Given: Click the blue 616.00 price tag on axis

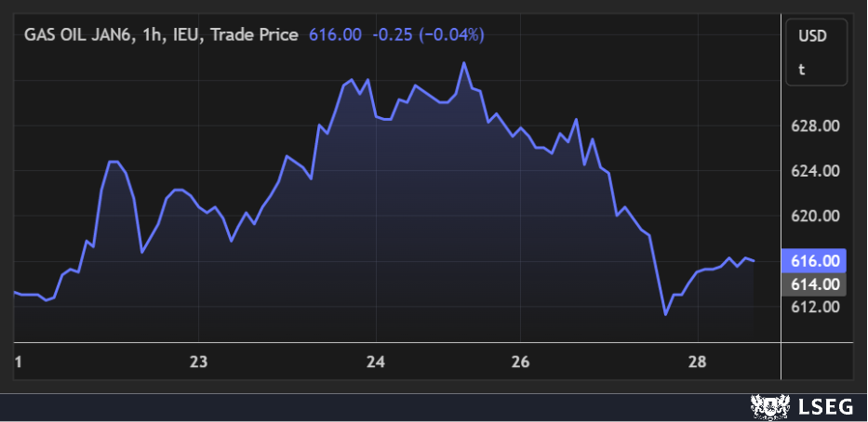Looking at the screenshot, I should (816, 262).
